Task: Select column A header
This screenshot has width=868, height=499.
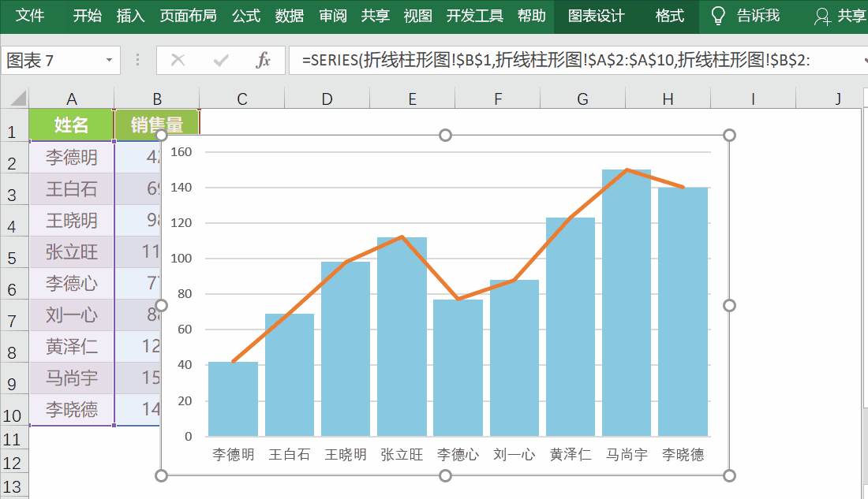Action: 71,99
